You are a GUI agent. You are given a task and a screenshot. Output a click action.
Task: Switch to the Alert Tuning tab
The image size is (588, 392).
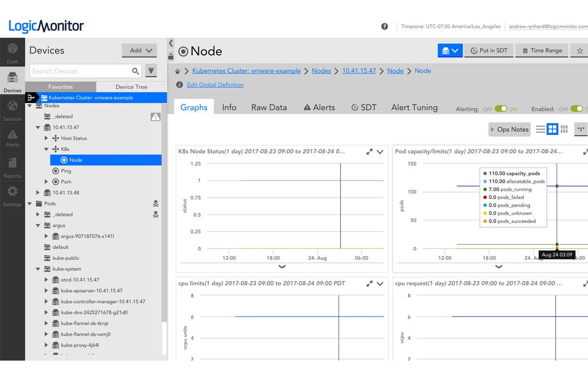(x=415, y=107)
